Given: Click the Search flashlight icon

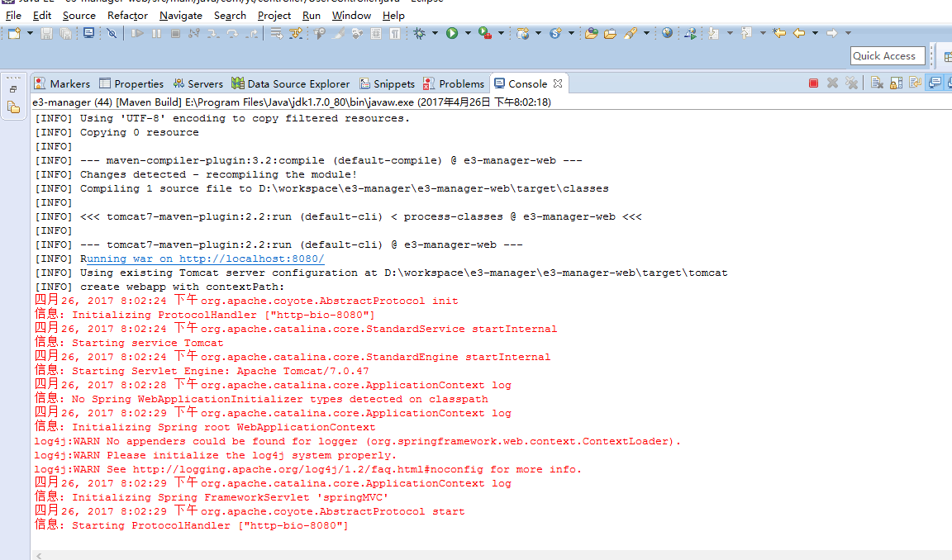Looking at the screenshot, I should click(631, 33).
